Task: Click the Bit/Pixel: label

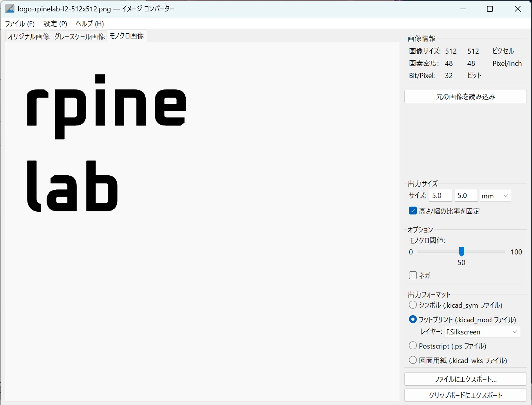Action: 422,76
